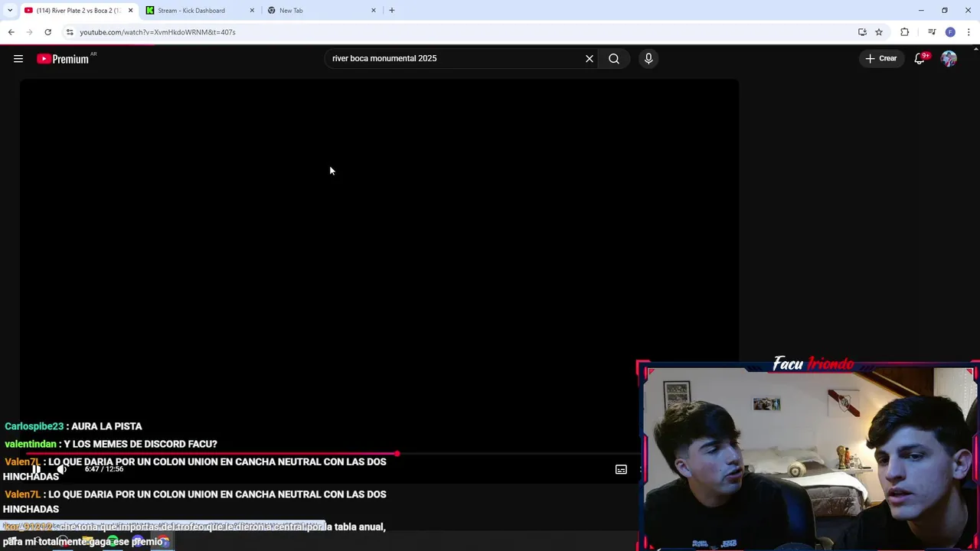
Task: Toggle subtitles with the captions icon
Action: point(621,469)
